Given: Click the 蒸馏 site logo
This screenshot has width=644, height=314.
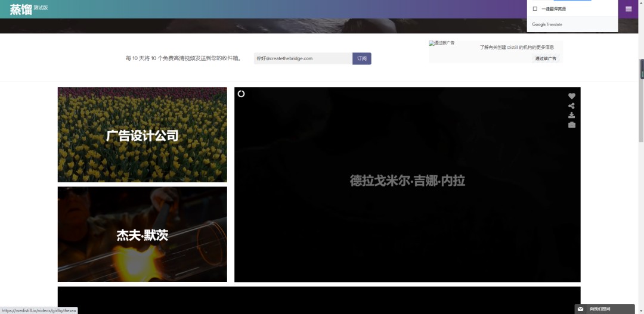Looking at the screenshot, I should [x=21, y=10].
